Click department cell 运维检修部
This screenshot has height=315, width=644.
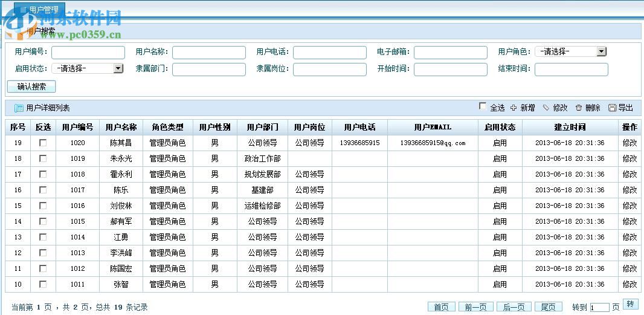click(x=262, y=205)
